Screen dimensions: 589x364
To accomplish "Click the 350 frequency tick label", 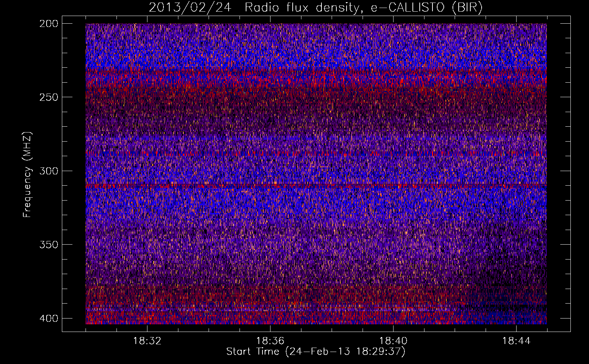I will (x=49, y=244).
